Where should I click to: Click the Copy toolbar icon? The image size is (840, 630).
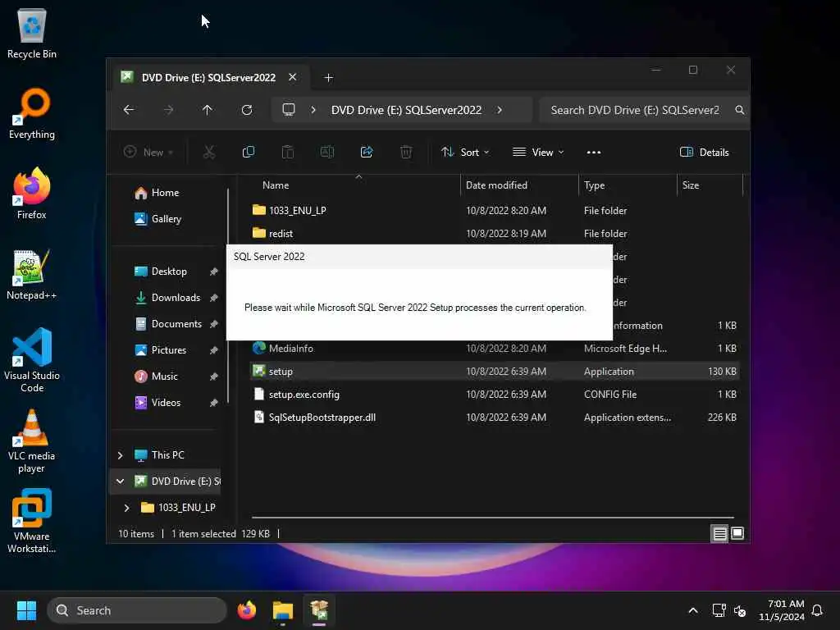click(249, 152)
